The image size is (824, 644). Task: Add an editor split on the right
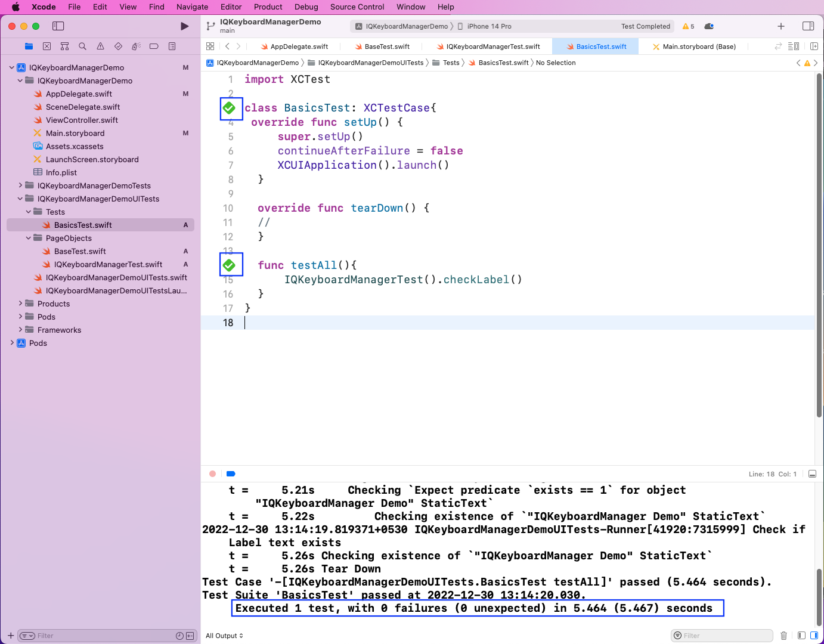coord(814,47)
